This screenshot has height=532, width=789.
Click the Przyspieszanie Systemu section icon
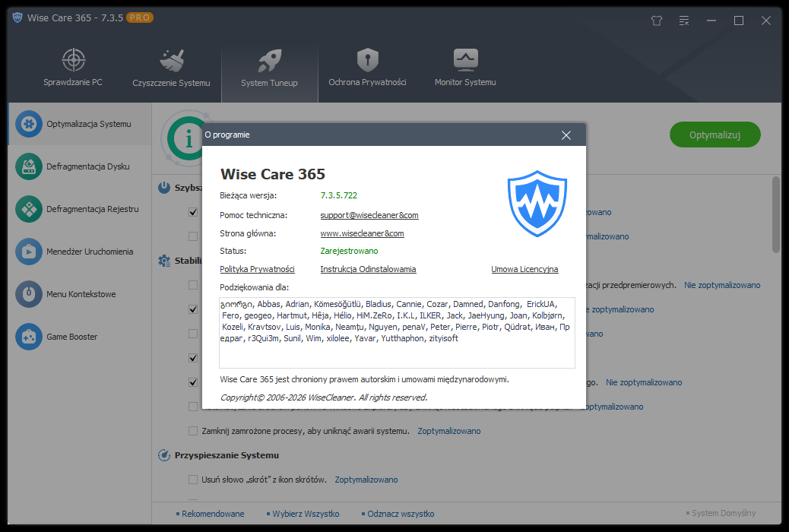(x=164, y=455)
